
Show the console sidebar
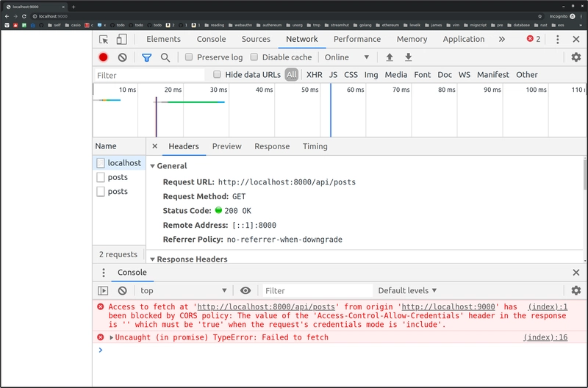(103, 290)
